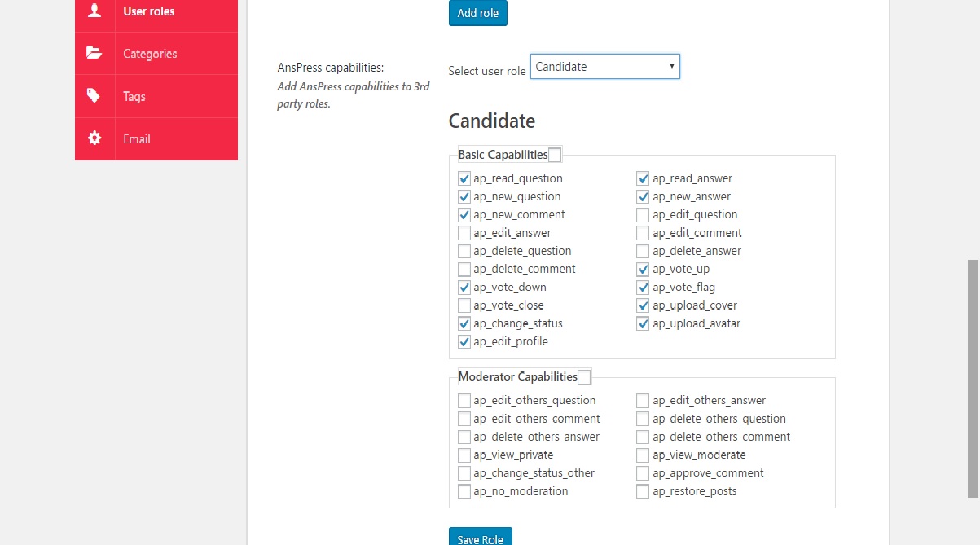Enable ap_restore_posts checkbox
This screenshot has height=545, width=980.
(x=643, y=491)
